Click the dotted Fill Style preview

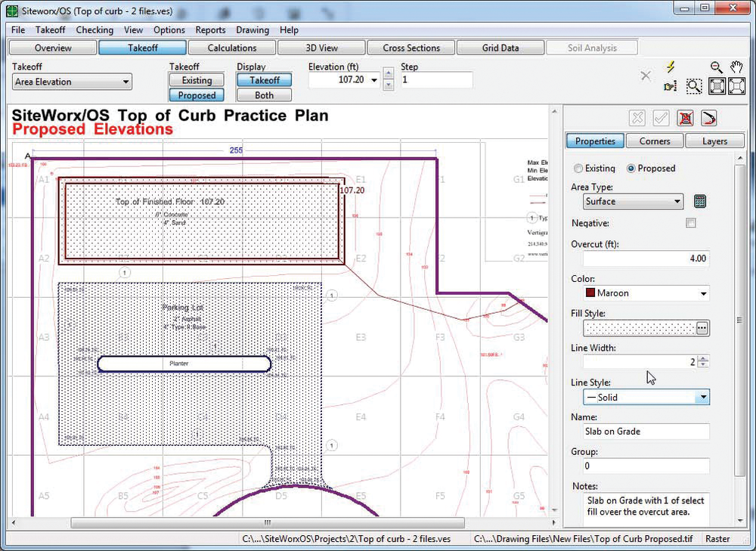pyautogui.click(x=640, y=328)
